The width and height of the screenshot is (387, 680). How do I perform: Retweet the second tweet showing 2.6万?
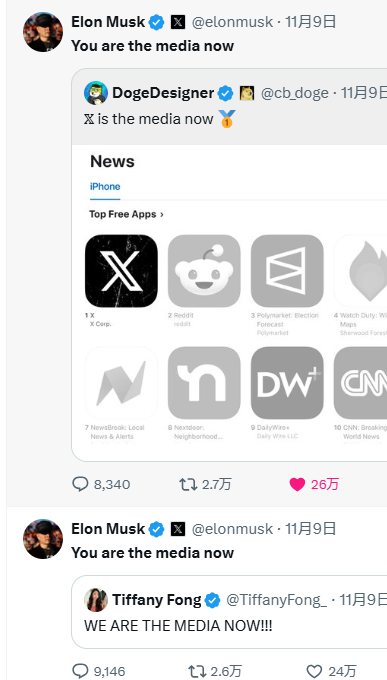(197, 671)
